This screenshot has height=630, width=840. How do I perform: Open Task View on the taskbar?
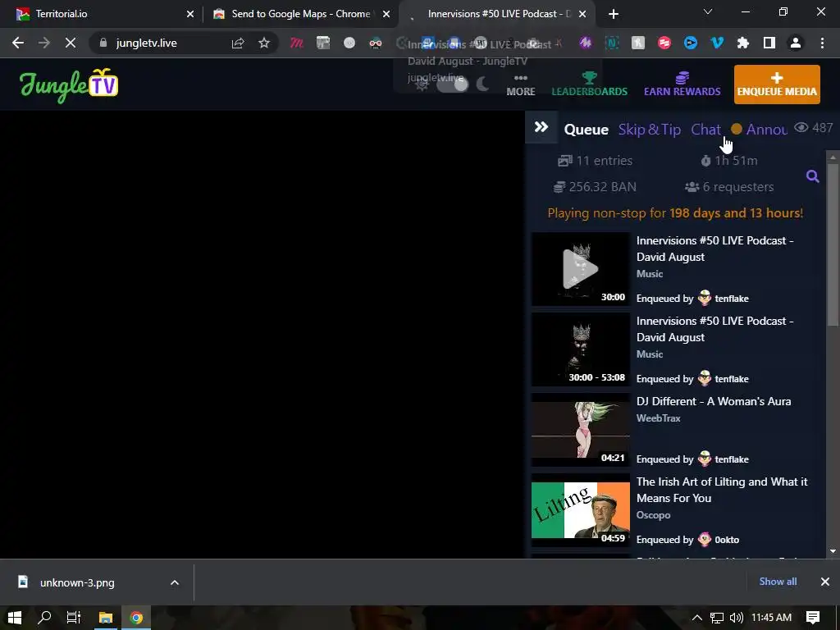tap(74, 618)
